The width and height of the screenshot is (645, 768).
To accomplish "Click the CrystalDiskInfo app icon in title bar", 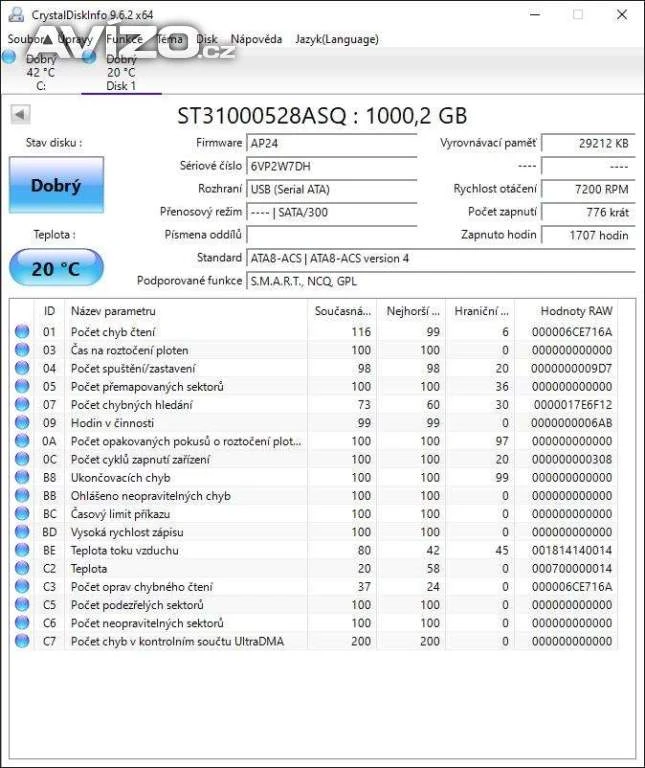I will tap(16, 14).
